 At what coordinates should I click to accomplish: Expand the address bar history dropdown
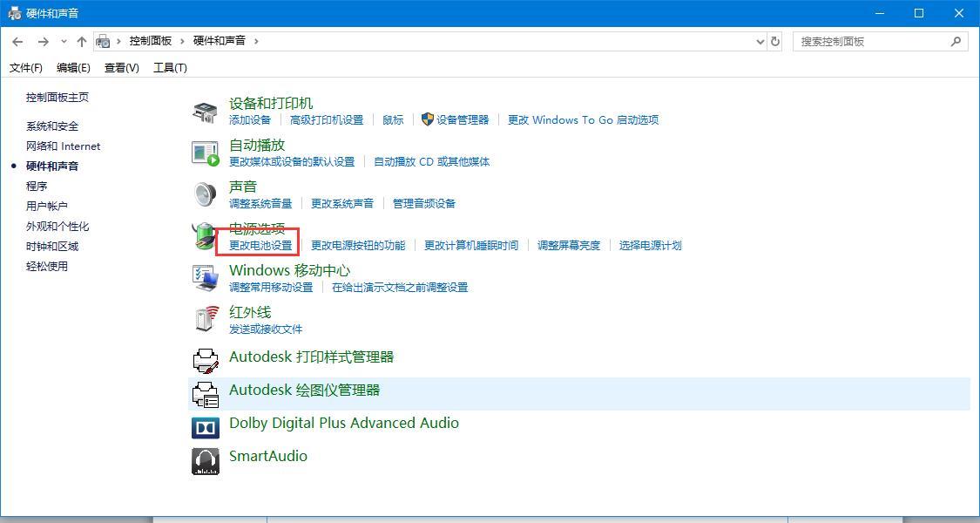click(x=760, y=41)
